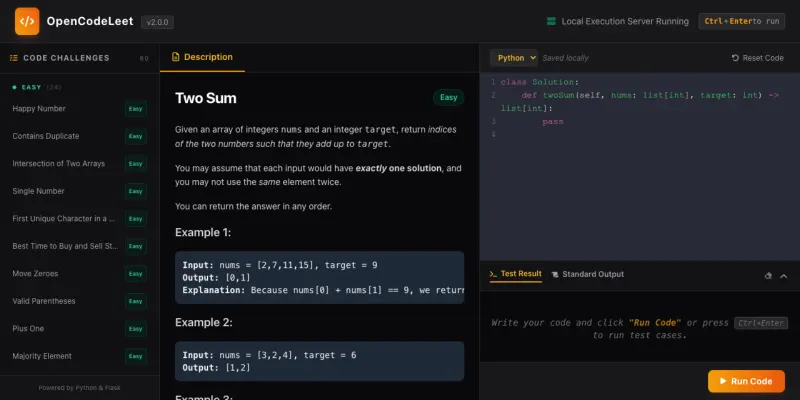The width and height of the screenshot is (800, 400).
Task: Clear the output with the eraser icon
Action: coord(768,276)
